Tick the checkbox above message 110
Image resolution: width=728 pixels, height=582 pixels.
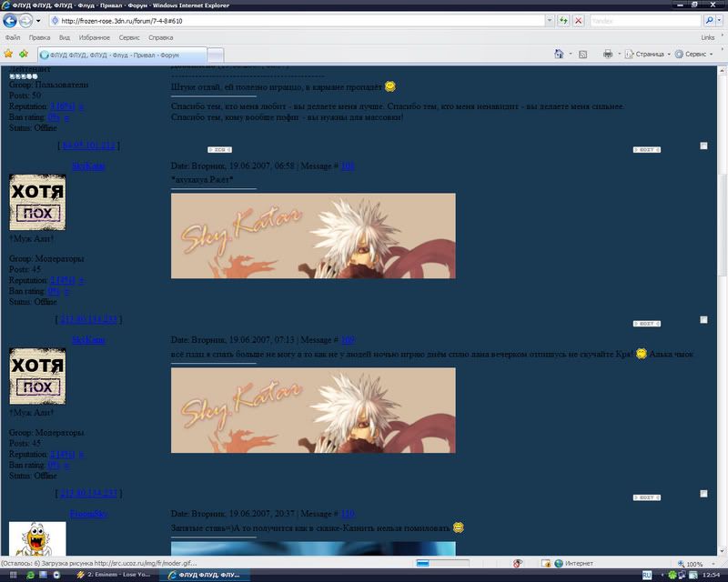point(703,494)
